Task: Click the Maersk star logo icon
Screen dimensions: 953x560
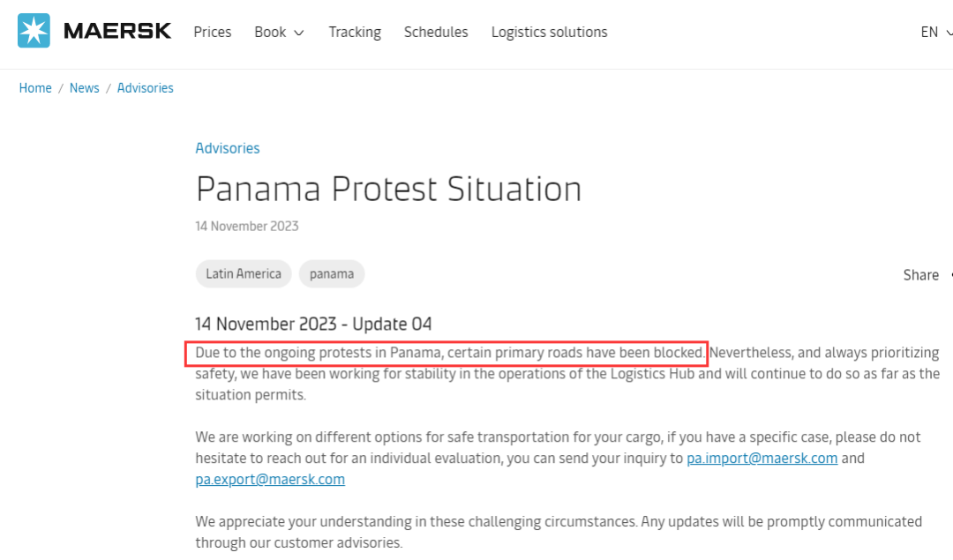Action: coord(34,30)
